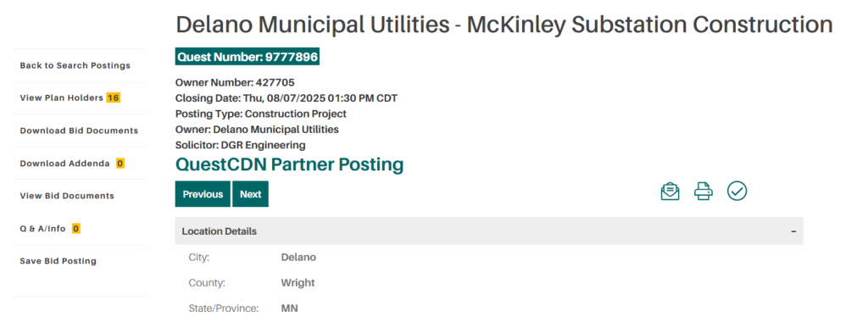Collapse Location Details with the minus icon
The image size is (868, 317).
[793, 231]
